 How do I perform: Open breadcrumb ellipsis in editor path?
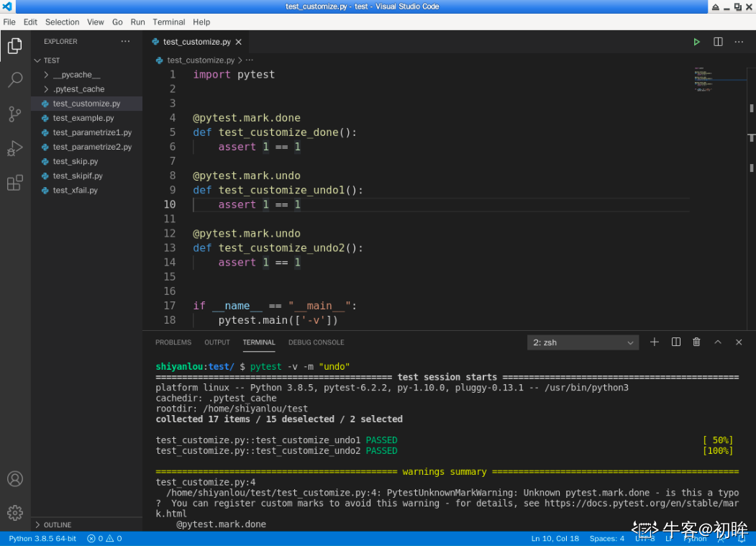click(x=250, y=60)
